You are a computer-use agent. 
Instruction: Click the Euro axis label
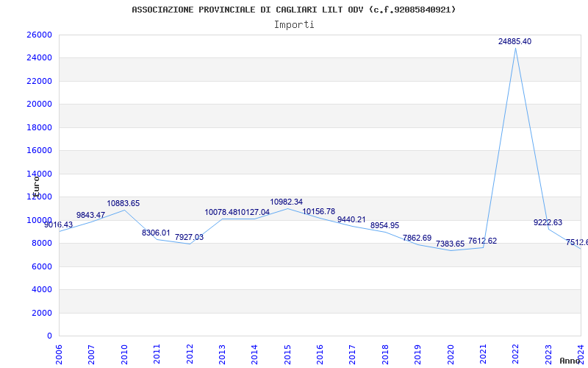tap(35, 186)
